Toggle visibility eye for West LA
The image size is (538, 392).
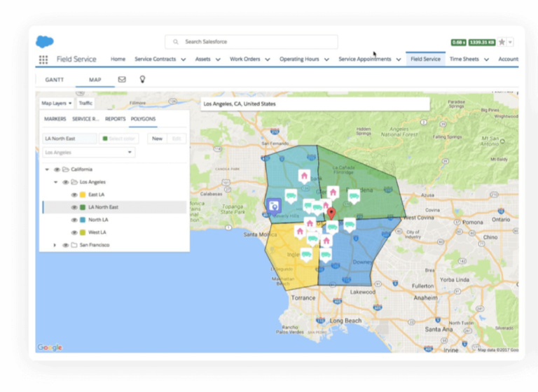74,232
